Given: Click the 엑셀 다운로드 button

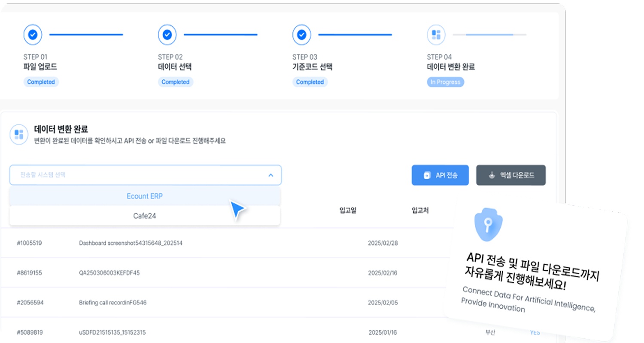Looking at the screenshot, I should (511, 175).
